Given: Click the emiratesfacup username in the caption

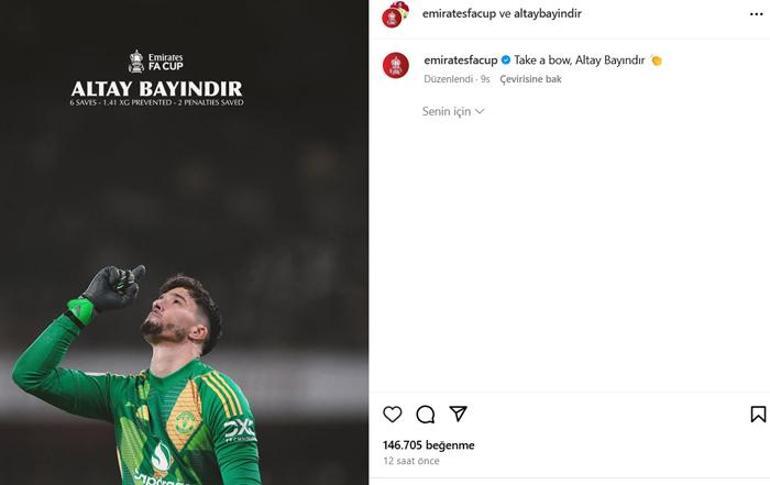Looking at the screenshot, I should coord(461,60).
